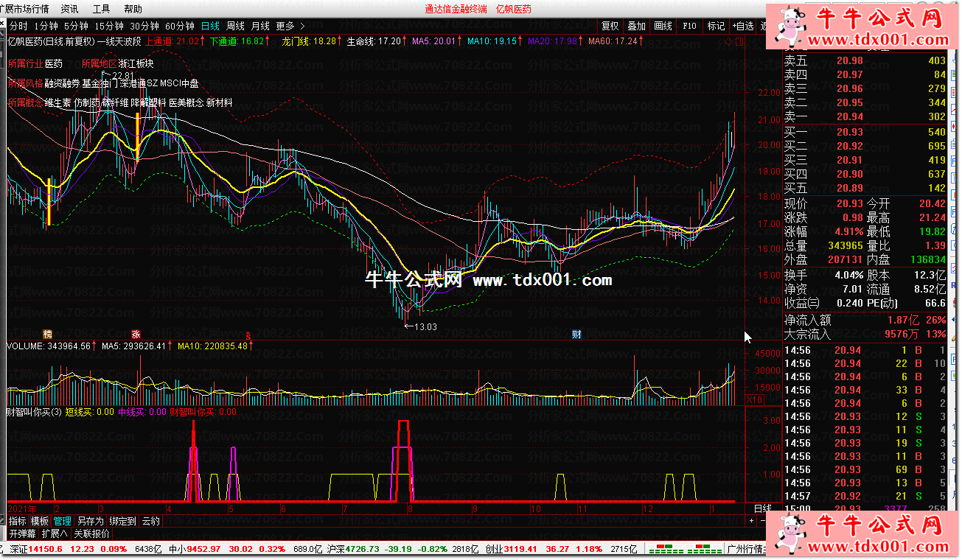
Task: Click the 卖五 price 20.98 row
Action: tap(865, 61)
